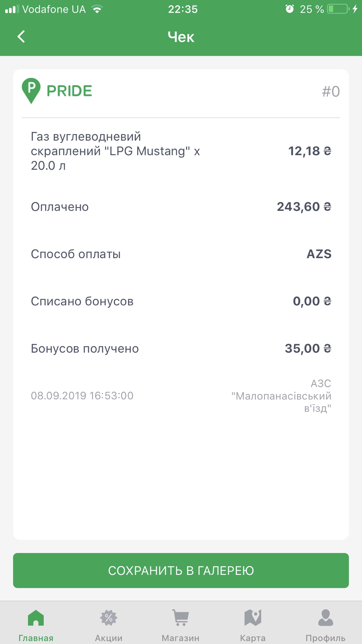Viewport: 362px width, 644px height.
Task: Tap the PRIDE pin logo icon
Action: click(x=31, y=91)
